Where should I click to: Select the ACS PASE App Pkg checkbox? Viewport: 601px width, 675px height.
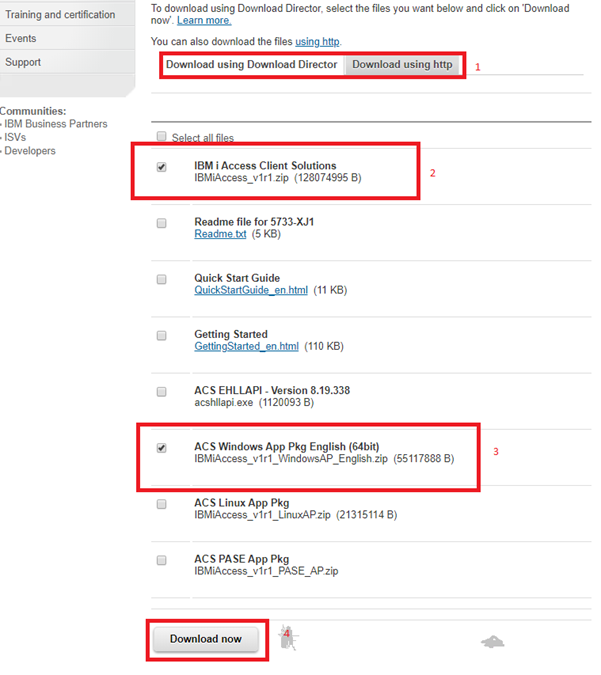161,560
